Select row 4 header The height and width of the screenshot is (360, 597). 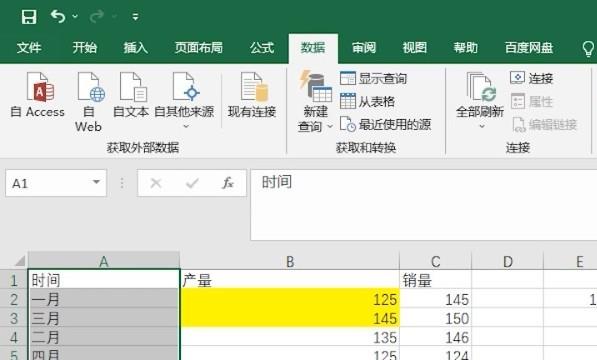14,337
